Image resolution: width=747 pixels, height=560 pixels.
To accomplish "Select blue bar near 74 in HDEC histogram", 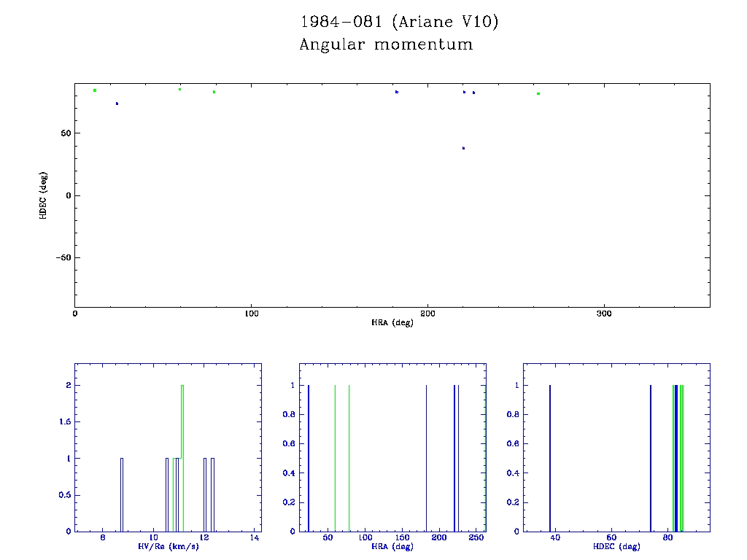I will (651, 458).
